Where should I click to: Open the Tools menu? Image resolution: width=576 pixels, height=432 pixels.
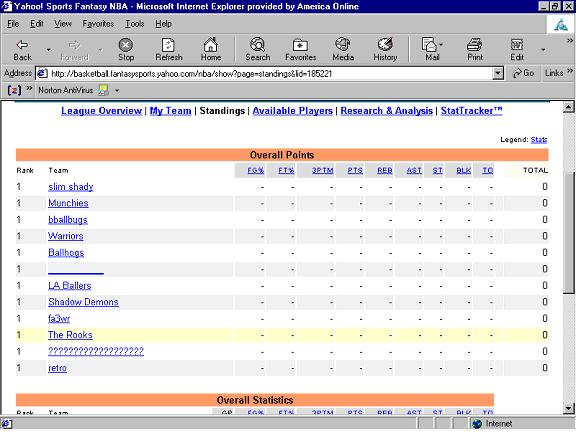[x=134, y=24]
